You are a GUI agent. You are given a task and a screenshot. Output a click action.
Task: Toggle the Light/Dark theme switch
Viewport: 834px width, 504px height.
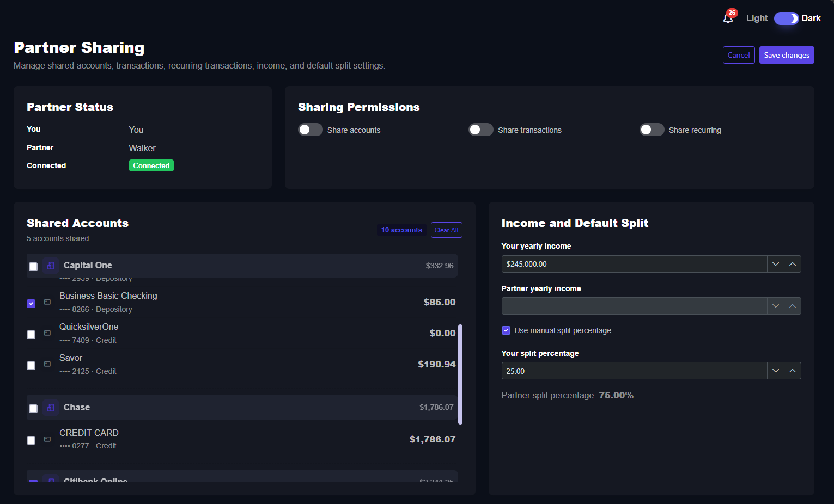point(786,19)
